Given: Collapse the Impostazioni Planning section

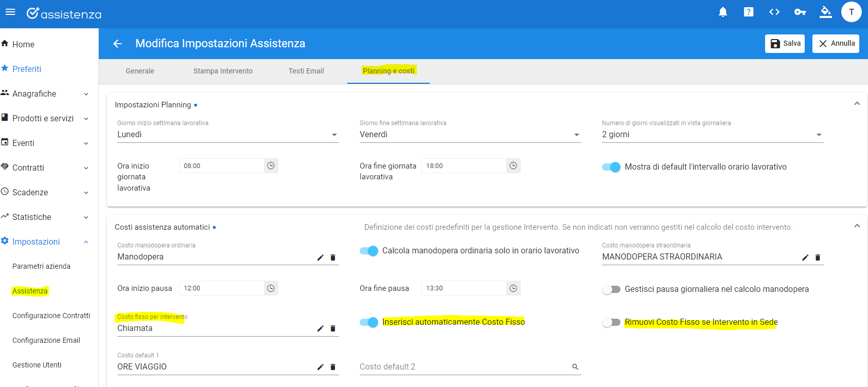Looking at the screenshot, I should coord(857,104).
